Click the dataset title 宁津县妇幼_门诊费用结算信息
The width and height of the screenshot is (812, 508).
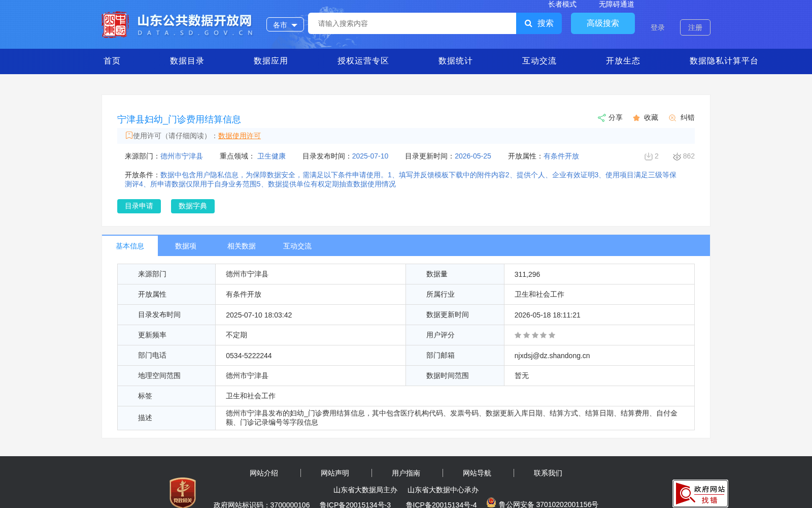[179, 119]
